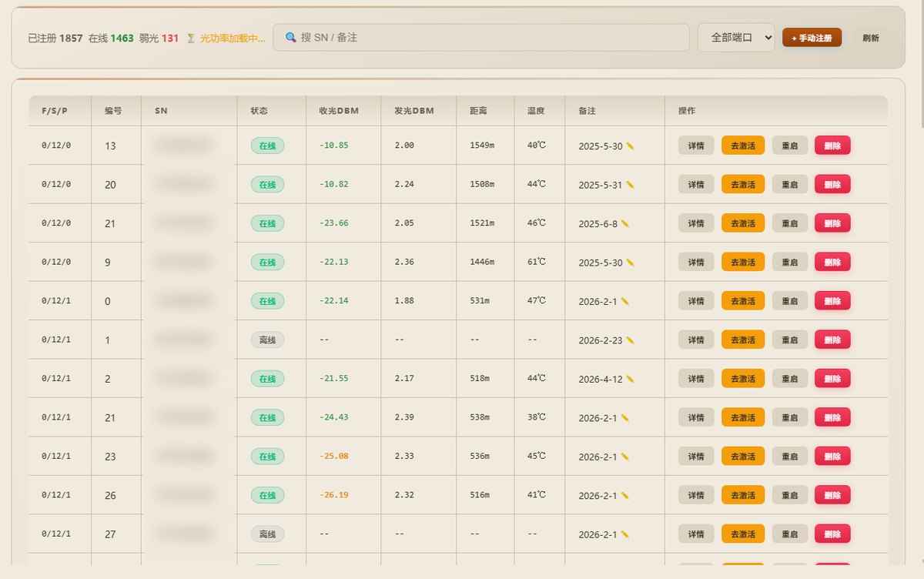Edit the 2025-5-30 note on ONU 13
The width and height of the screenshot is (924, 579).
(631, 146)
